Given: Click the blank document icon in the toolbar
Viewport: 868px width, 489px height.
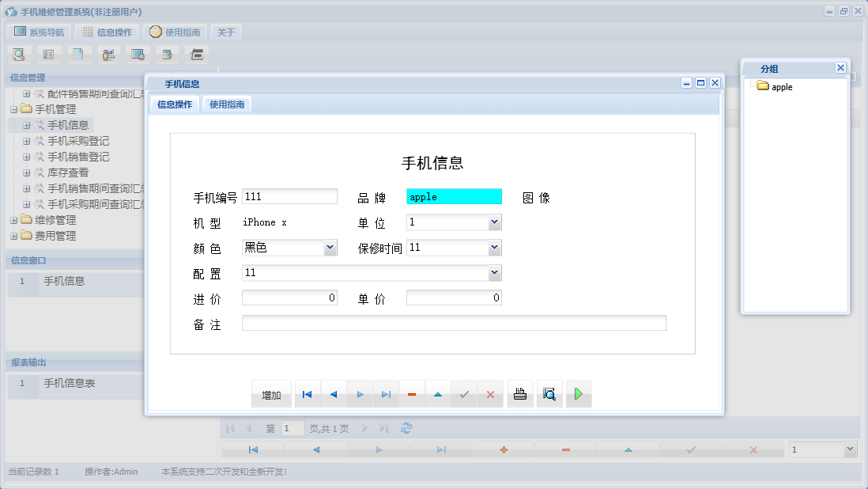Looking at the screenshot, I should (76, 54).
